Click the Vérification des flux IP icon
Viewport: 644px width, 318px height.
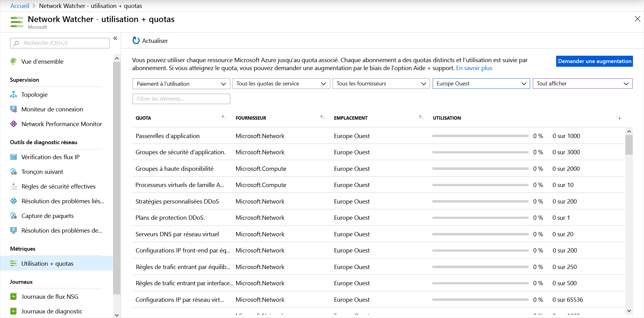point(13,157)
